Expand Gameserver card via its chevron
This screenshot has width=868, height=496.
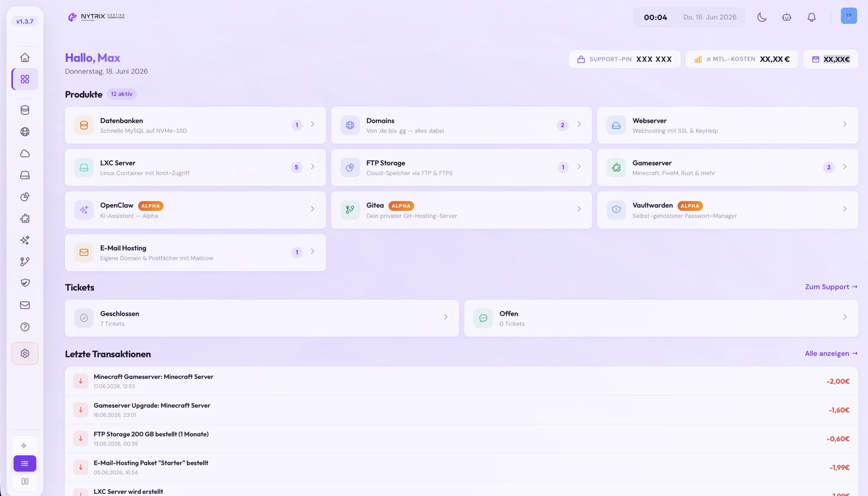pos(845,167)
